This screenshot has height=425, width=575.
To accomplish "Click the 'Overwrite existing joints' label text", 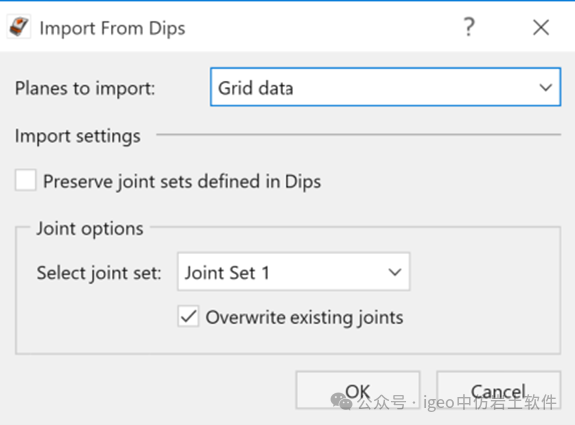I will point(304,318).
